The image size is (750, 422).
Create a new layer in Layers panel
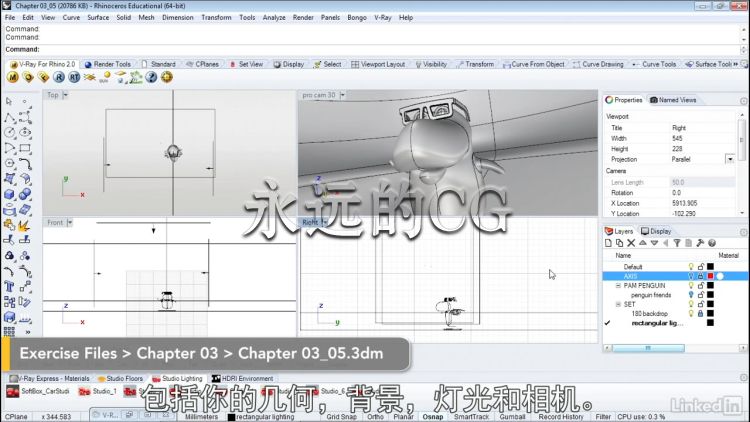(x=608, y=243)
